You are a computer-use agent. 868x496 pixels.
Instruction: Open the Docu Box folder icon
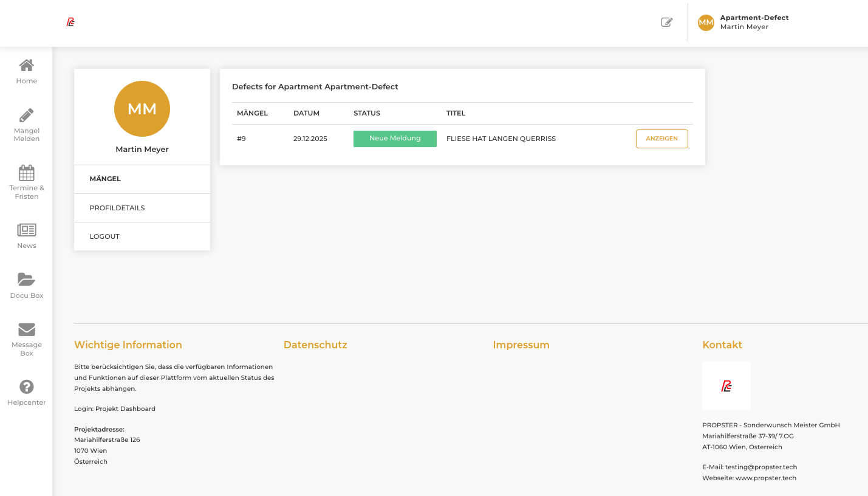27,280
